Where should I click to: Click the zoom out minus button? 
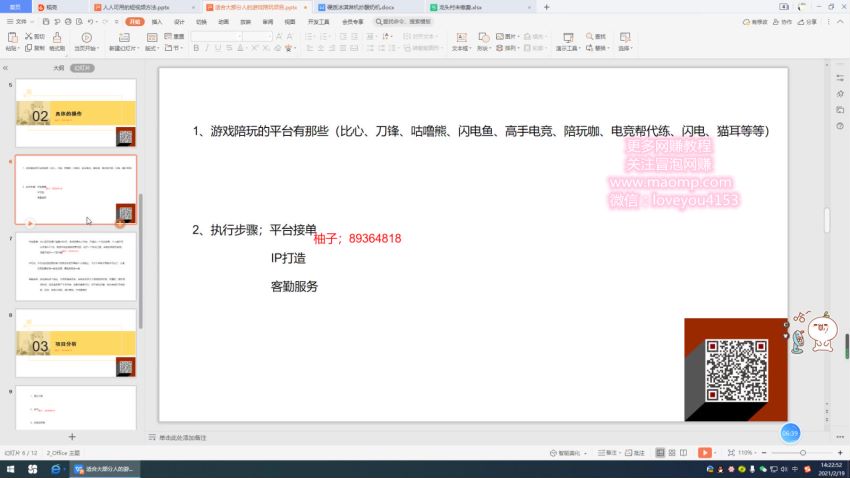pyautogui.click(x=764, y=453)
